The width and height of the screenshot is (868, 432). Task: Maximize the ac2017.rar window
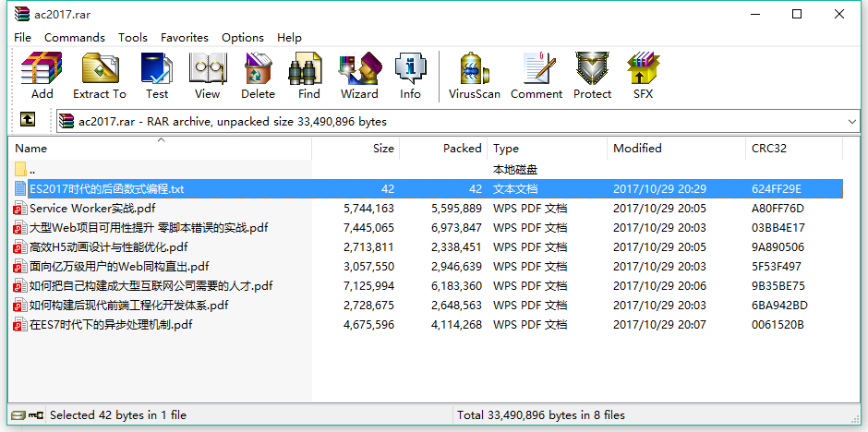click(x=797, y=15)
